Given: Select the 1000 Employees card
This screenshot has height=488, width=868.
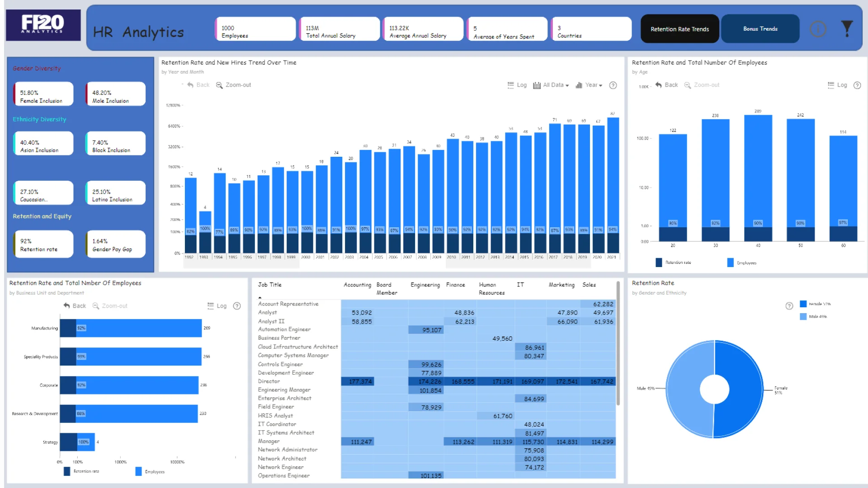Looking at the screenshot, I should pyautogui.click(x=256, y=29).
